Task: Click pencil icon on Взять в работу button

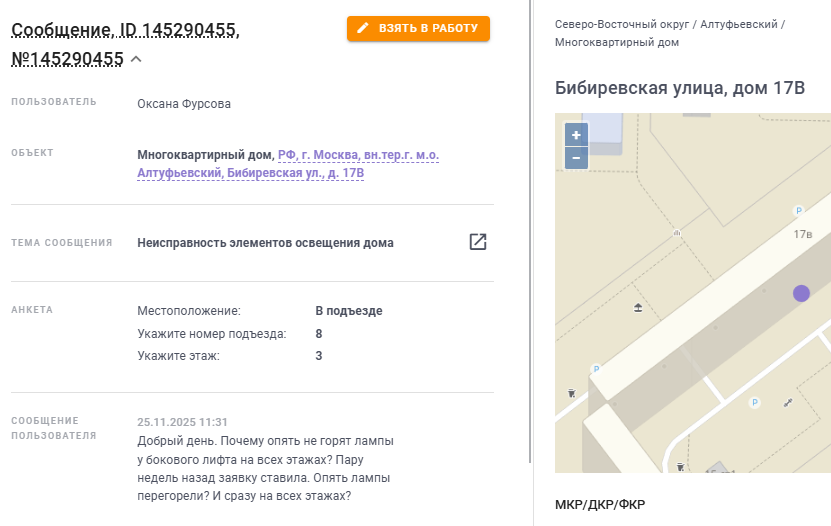Action: coord(363,28)
